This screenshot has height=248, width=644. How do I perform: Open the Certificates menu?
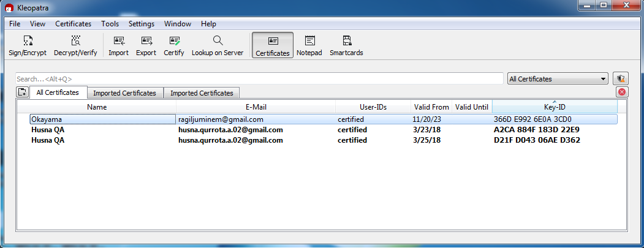click(x=74, y=24)
